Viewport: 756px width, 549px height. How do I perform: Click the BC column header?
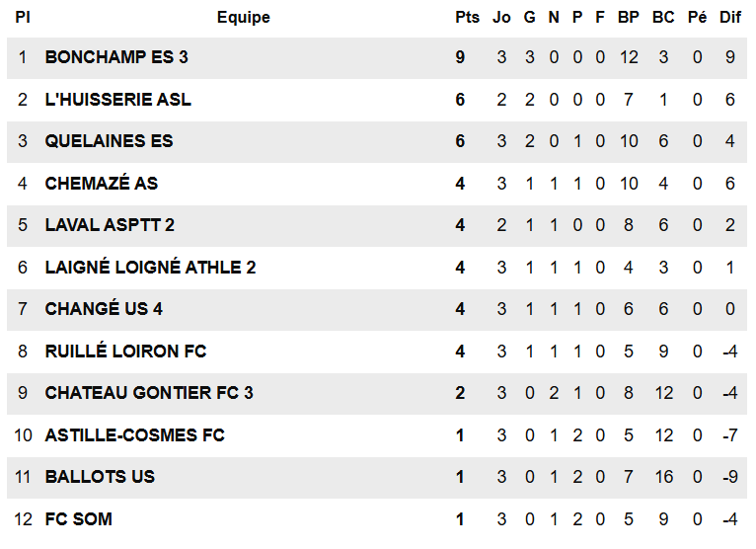tap(663, 17)
